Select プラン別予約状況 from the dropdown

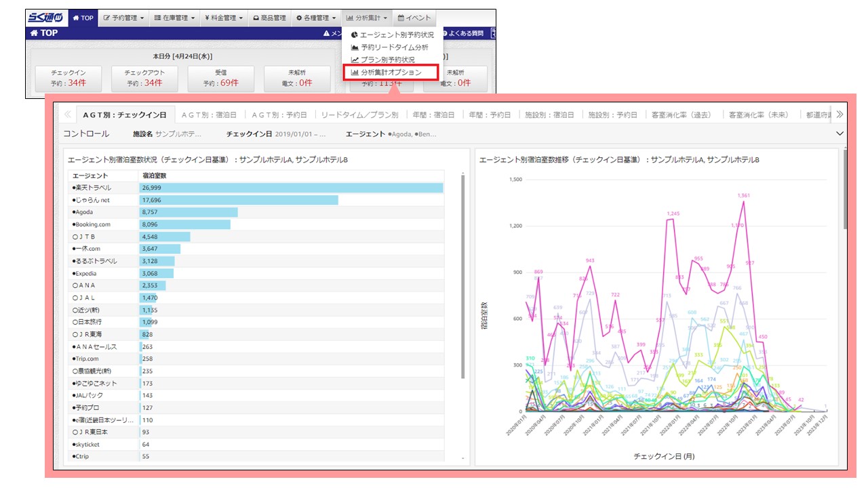click(383, 60)
